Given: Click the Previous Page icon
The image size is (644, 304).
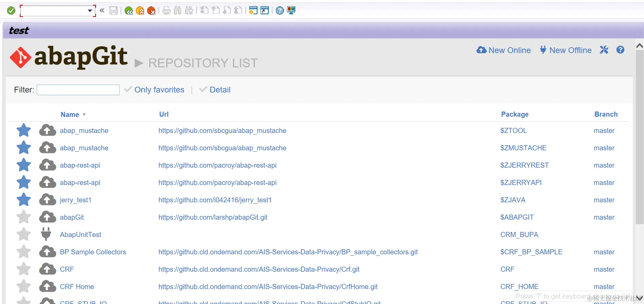Looking at the screenshot, I should pyautogui.click(x=216, y=10).
